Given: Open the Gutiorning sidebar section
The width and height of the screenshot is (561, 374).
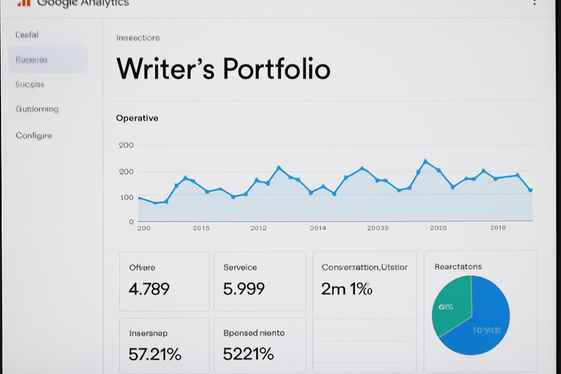Looking at the screenshot, I should [37, 109].
